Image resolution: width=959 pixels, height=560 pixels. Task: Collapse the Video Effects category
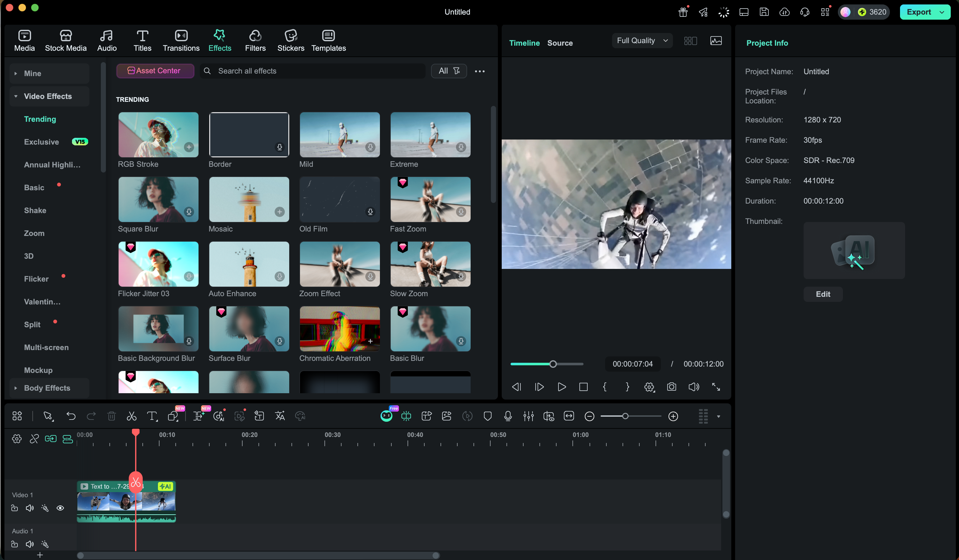[16, 96]
